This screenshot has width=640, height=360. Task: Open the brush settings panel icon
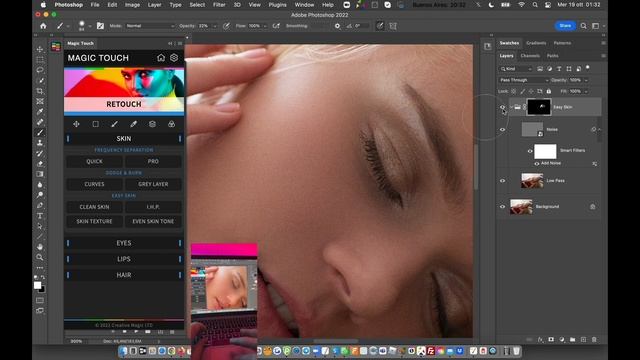coord(100,26)
